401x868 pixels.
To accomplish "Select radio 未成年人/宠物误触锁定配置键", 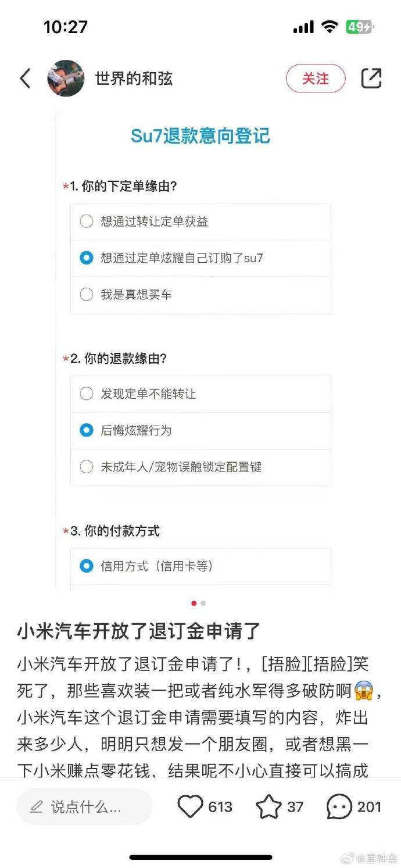I will point(87,467).
